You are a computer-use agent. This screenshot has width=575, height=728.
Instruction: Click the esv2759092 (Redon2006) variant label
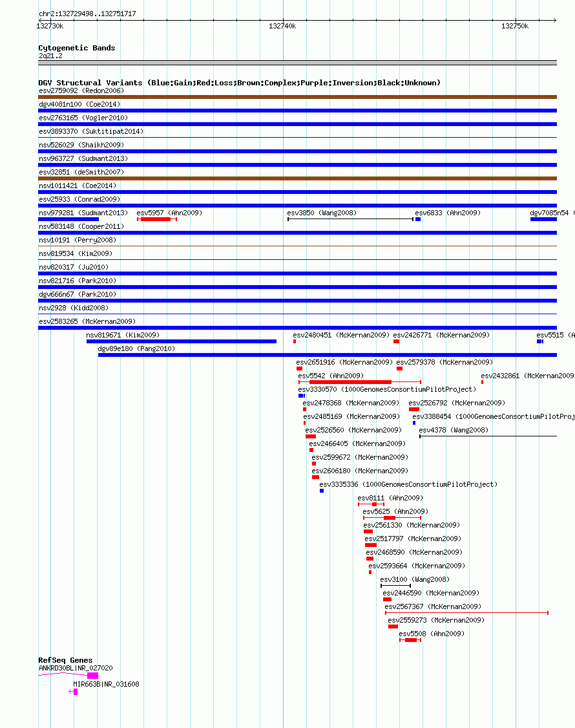81,91
